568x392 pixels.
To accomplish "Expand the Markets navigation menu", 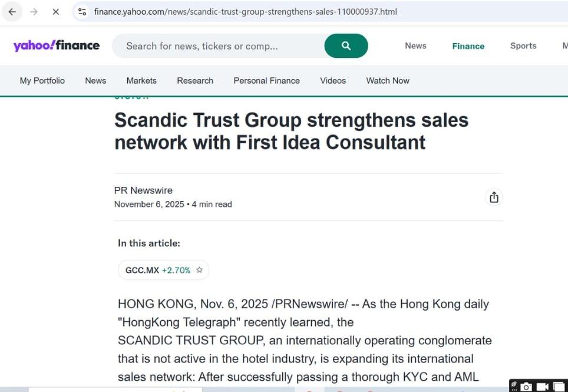I will click(x=141, y=81).
